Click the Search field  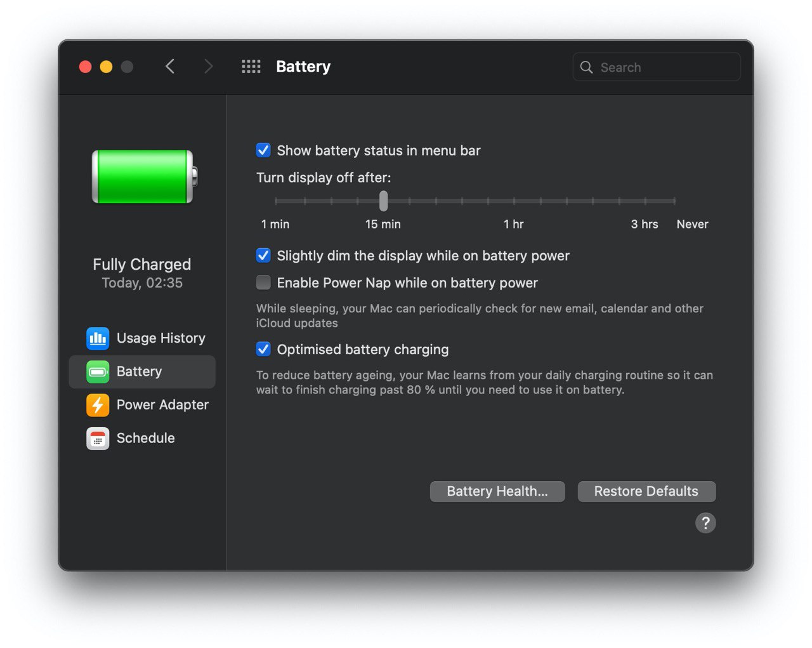click(657, 67)
